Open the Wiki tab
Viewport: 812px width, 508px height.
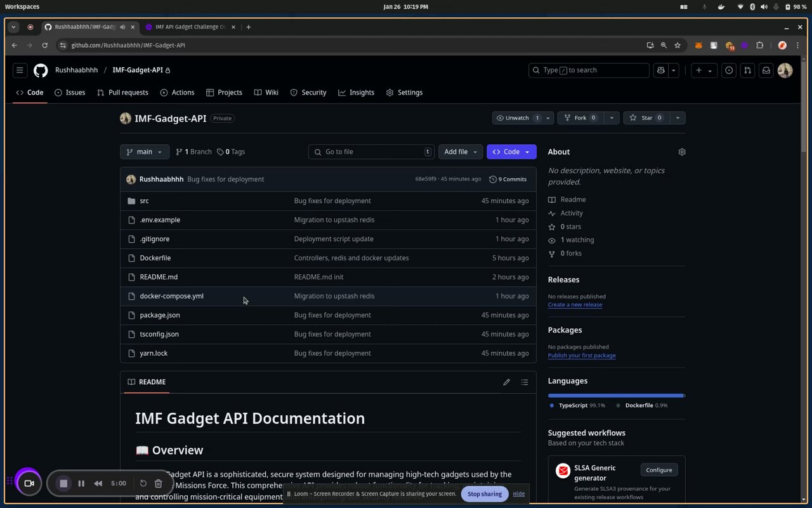(x=266, y=93)
